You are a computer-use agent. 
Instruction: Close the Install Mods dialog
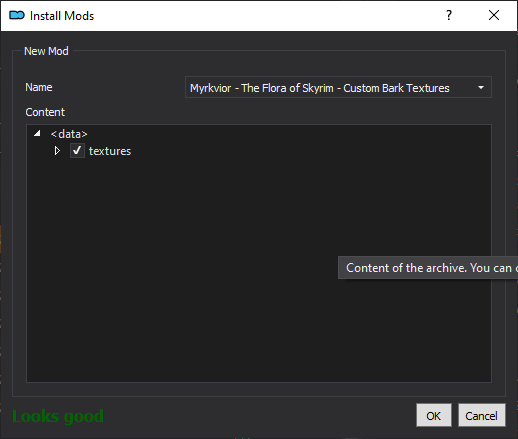(x=494, y=15)
